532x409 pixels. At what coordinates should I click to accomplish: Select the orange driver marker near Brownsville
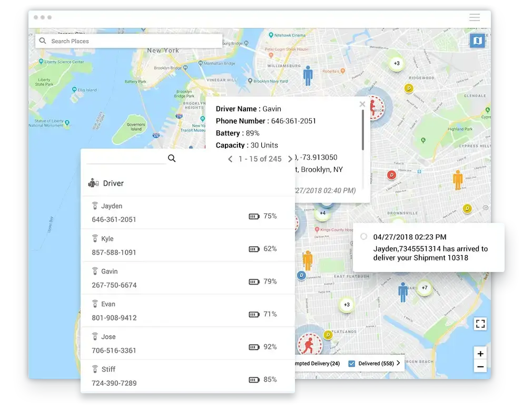458,180
